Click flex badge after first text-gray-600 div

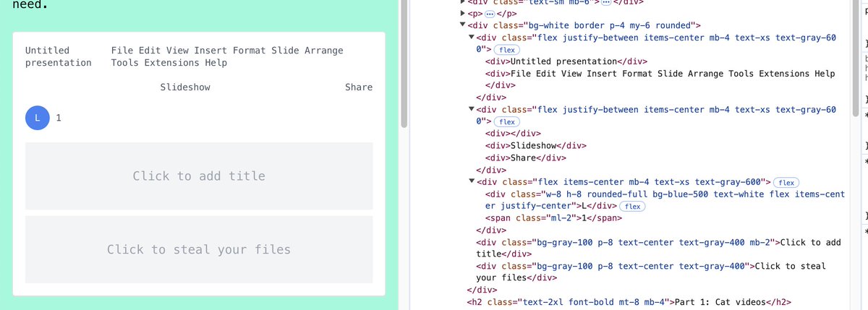(x=506, y=50)
